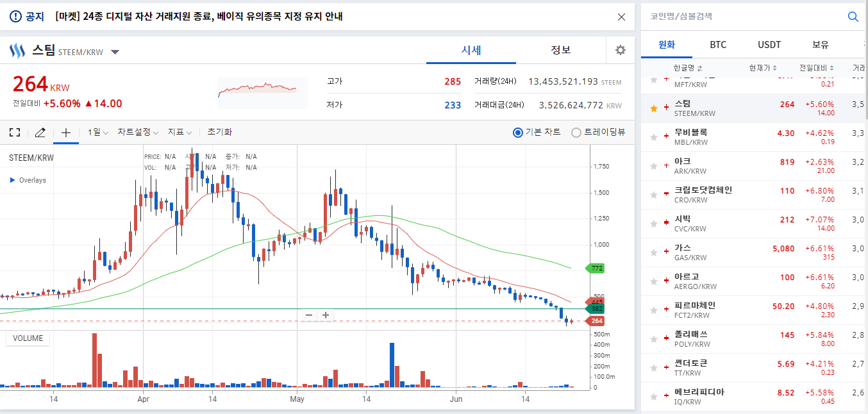This screenshot has height=414, width=868.
Task: Open the STEEM/KRW market dropdown arrow
Action: pos(115,52)
